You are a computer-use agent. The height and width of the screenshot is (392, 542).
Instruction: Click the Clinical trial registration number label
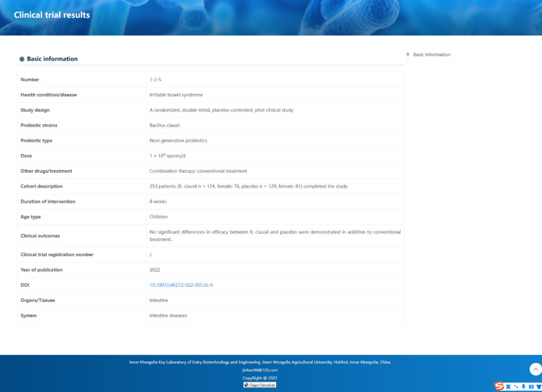tap(57, 255)
